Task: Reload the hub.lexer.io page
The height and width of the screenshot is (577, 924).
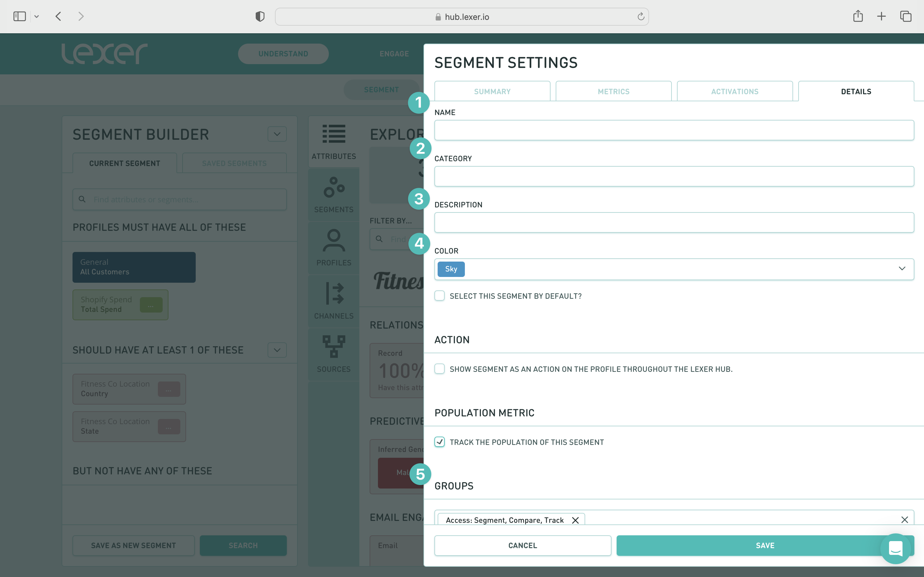Action: pos(641,16)
